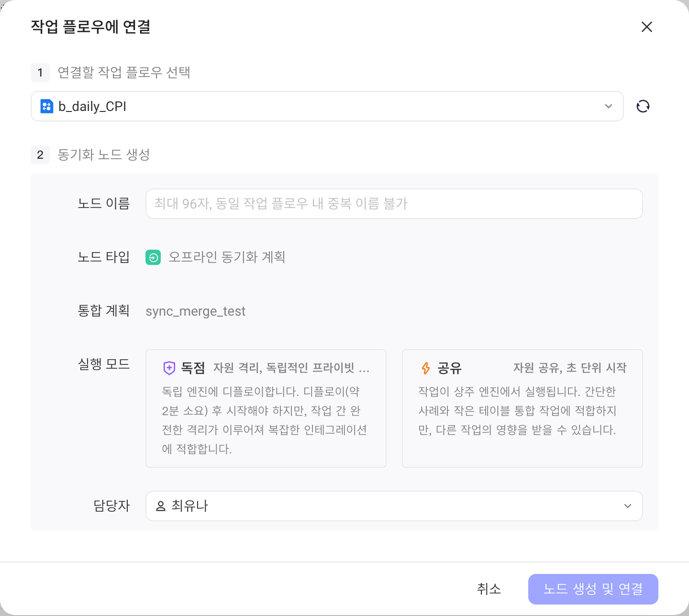Click the b_daily_CPI workflow file icon
The width and height of the screenshot is (689, 616).
coord(46,106)
